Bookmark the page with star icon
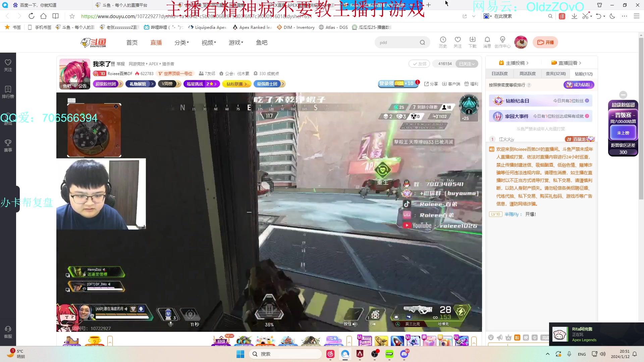Viewport: 644px width, 362px height. [72, 16]
